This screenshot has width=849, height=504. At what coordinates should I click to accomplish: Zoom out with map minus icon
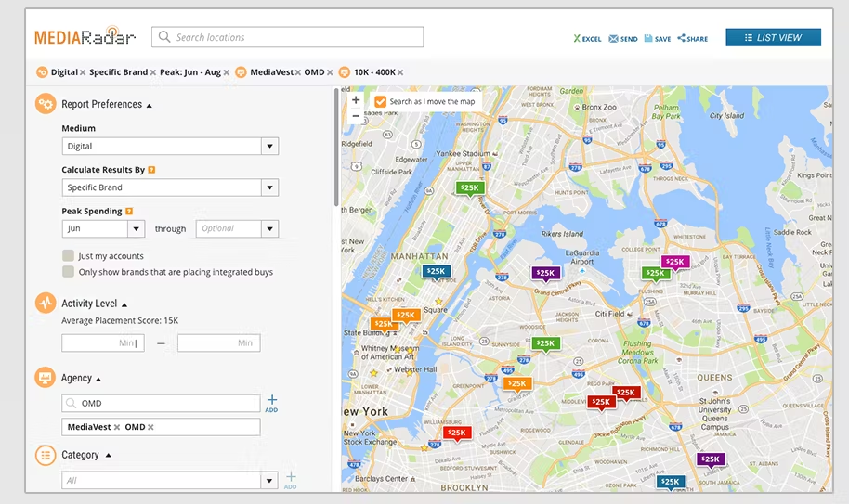pyautogui.click(x=356, y=116)
